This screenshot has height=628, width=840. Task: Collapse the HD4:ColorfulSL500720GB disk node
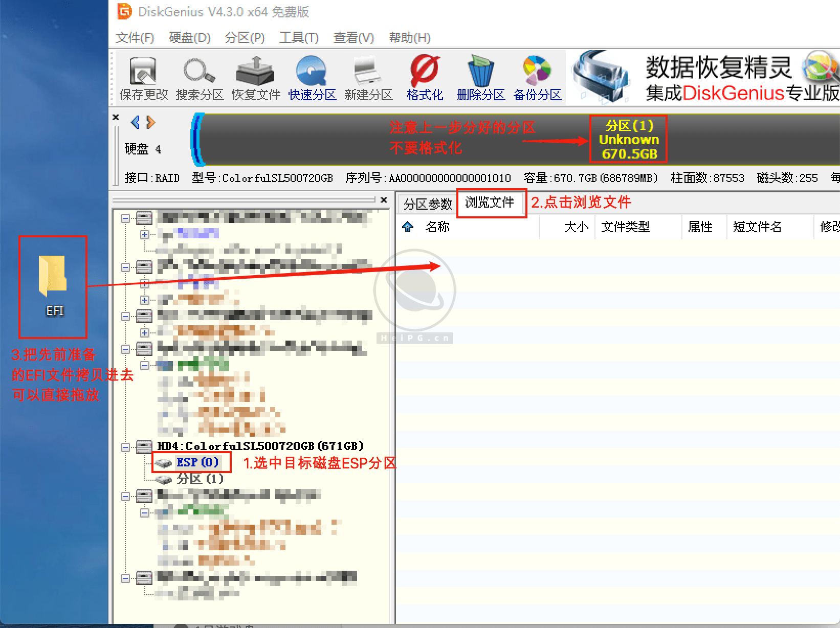125,447
